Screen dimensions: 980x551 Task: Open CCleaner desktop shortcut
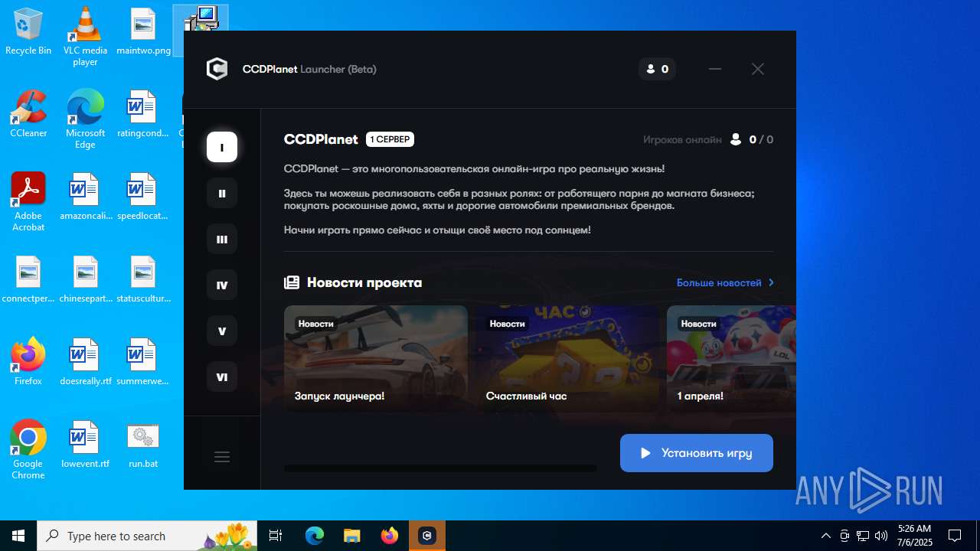28,115
